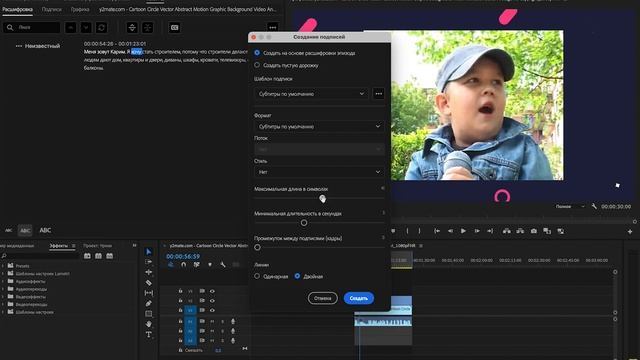Toggle visibility of V3 track eye
This screenshot has height=360, width=640.
(212, 291)
